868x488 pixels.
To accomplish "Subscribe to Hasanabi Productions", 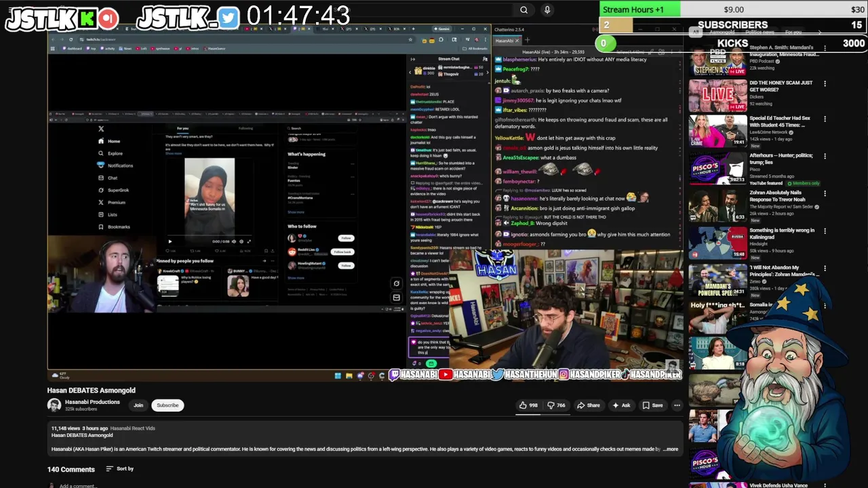I will click(167, 405).
